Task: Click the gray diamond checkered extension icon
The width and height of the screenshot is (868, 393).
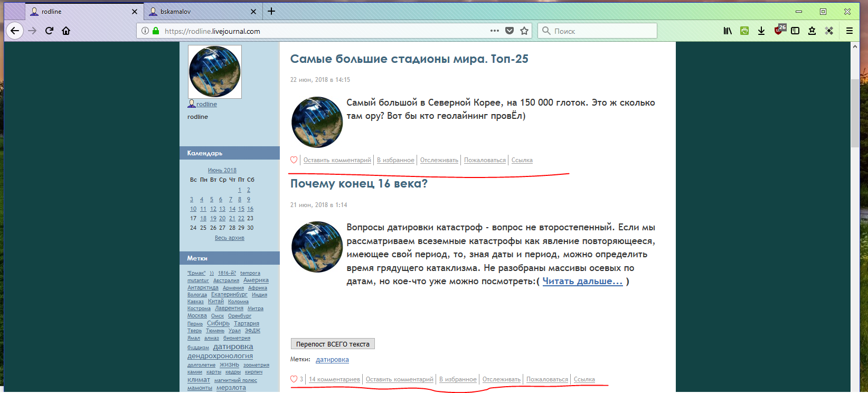Action: (829, 31)
